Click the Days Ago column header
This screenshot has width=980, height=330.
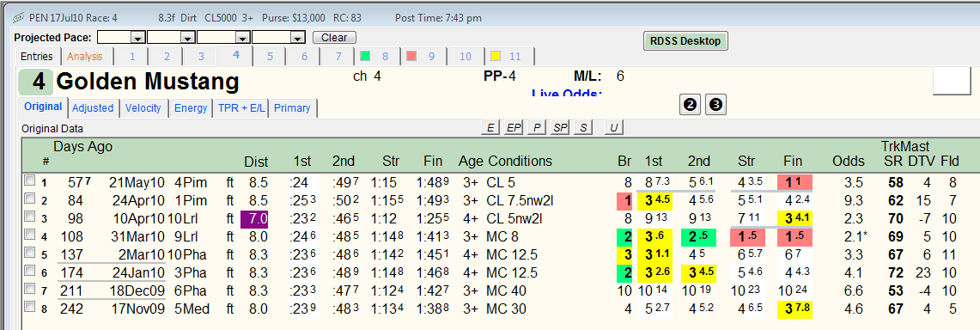click(83, 147)
